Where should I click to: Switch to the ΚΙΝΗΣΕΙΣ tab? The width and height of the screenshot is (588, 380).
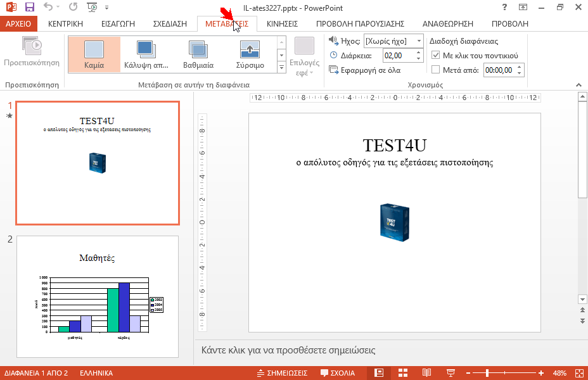click(282, 23)
